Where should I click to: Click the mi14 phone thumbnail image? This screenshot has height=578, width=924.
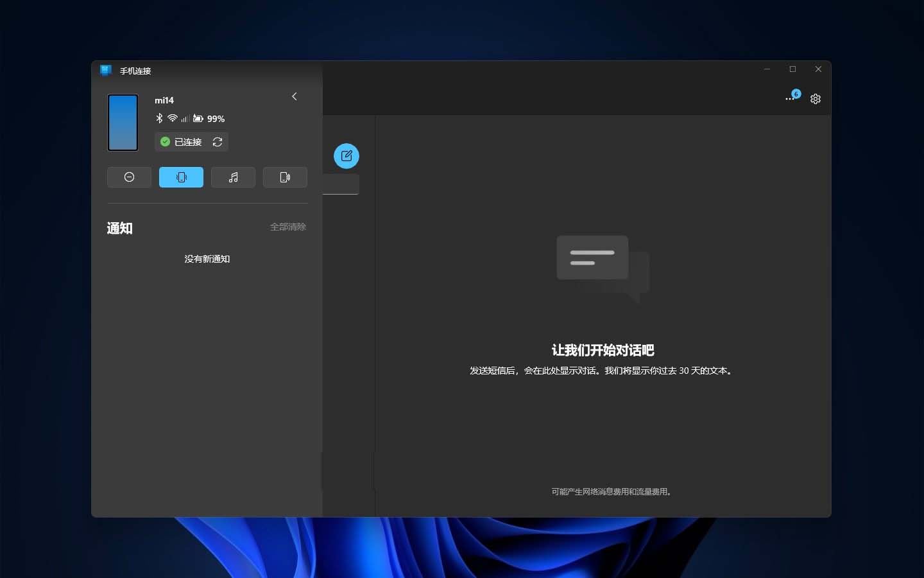(x=123, y=123)
